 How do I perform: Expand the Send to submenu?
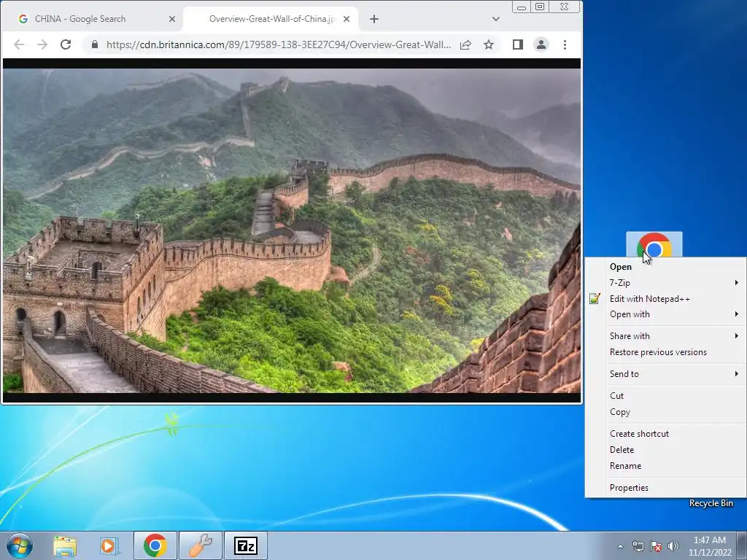pos(665,374)
